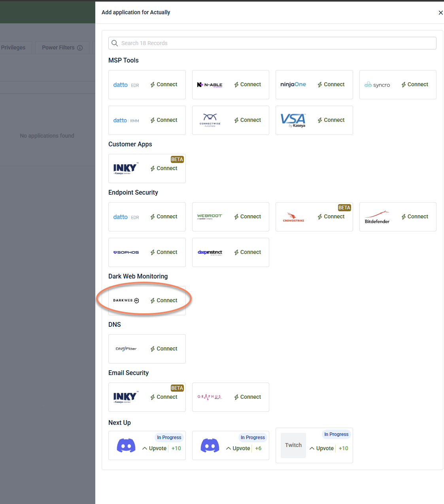Select the VSA by Kaseya logo
Image resolution: width=444 pixels, height=504 pixels.
point(293,120)
